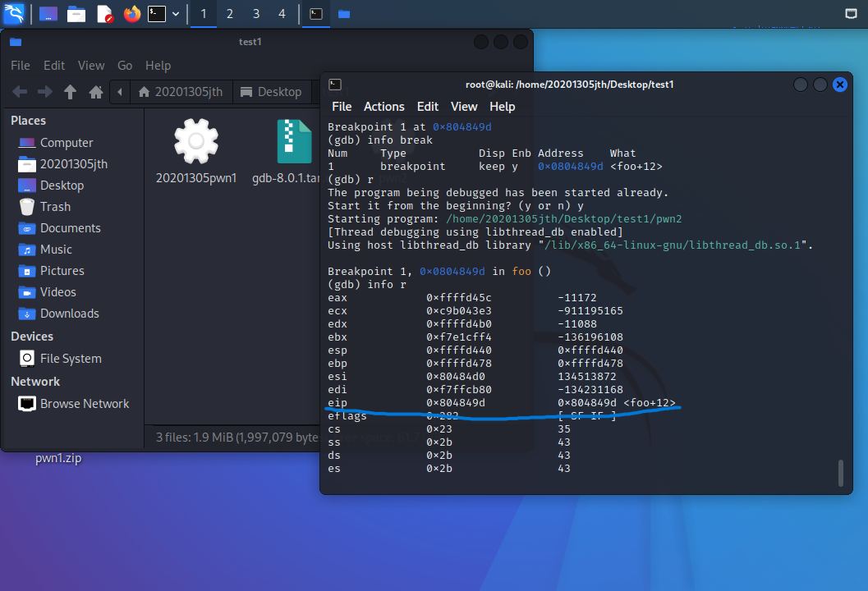Click the pwn2 program path in the terminal
This screenshot has width=868, height=591.
pos(563,218)
